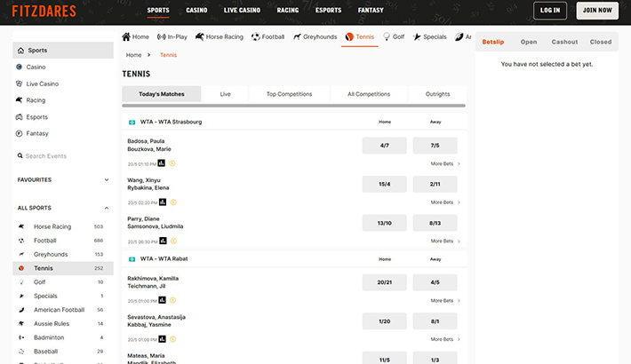
Task: Open the Open bets tab
Action: coord(529,42)
